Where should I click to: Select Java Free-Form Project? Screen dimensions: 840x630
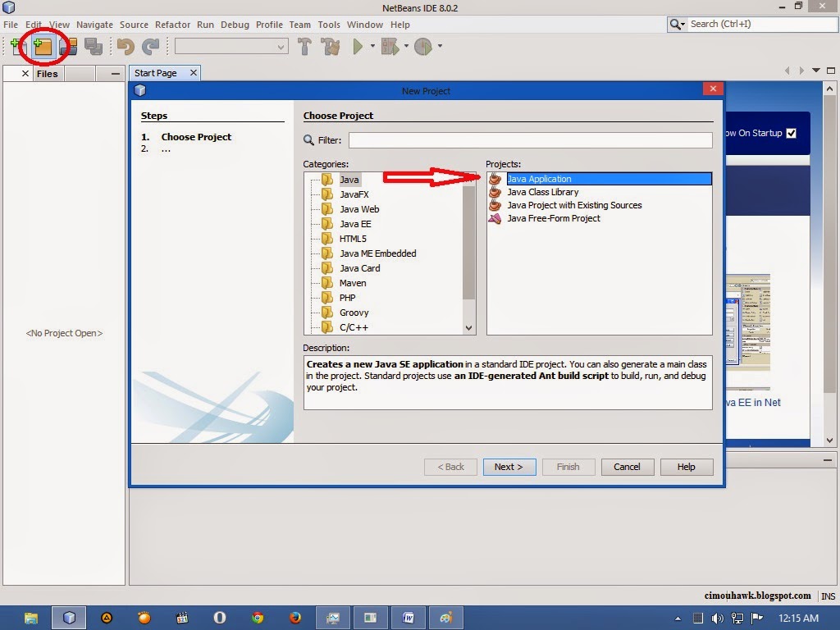click(554, 218)
